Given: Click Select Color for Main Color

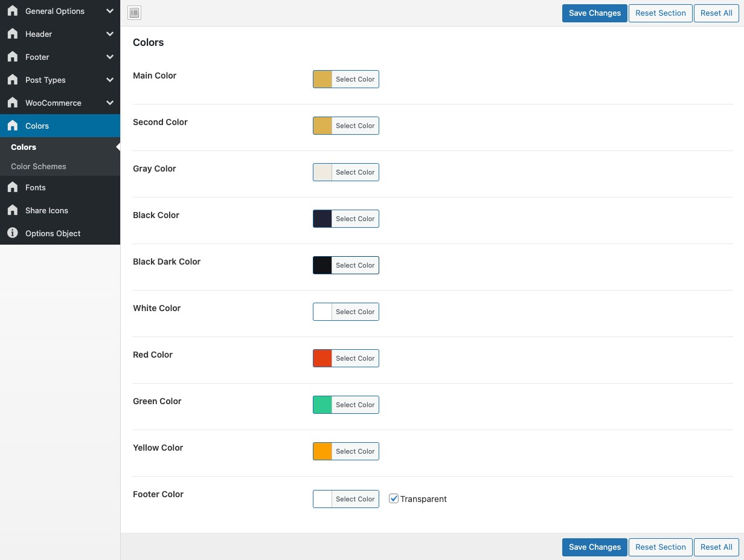Looking at the screenshot, I should (355, 79).
